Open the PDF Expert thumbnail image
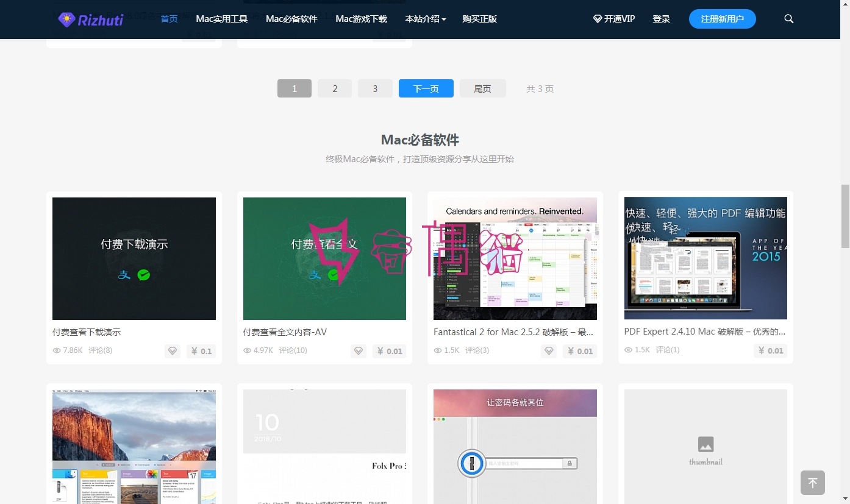 pyautogui.click(x=705, y=258)
